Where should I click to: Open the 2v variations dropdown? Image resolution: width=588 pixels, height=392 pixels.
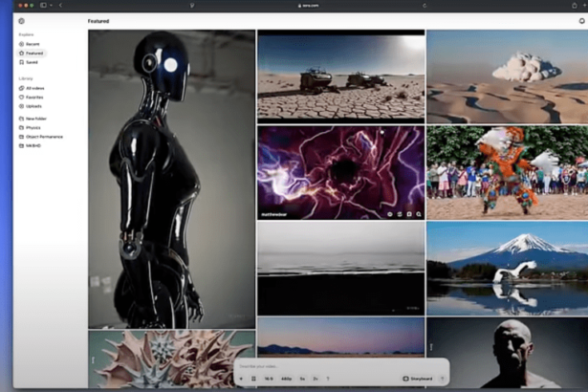[x=316, y=379]
